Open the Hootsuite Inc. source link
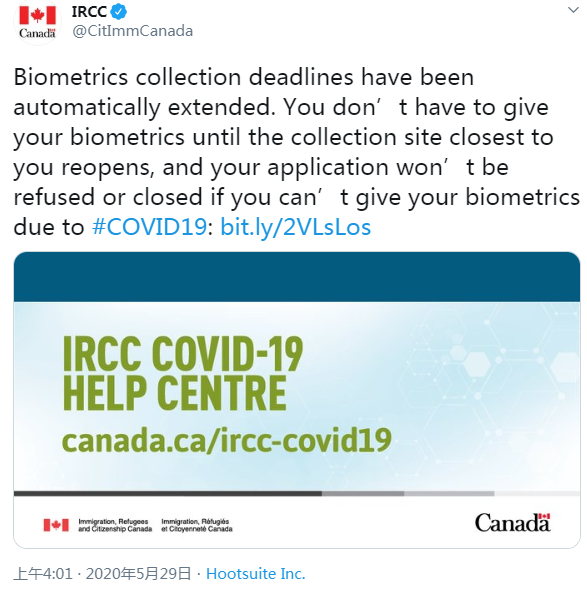The image size is (587, 589). click(256, 574)
